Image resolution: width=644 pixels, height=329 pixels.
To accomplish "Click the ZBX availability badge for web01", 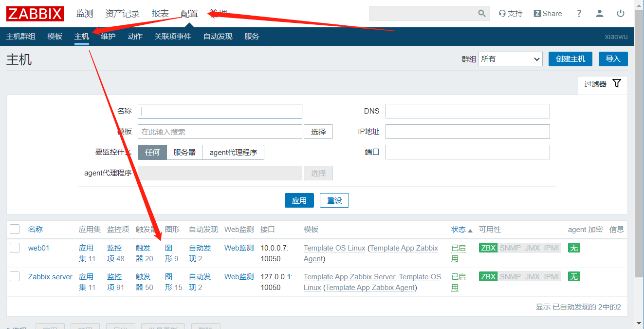I will tap(488, 248).
